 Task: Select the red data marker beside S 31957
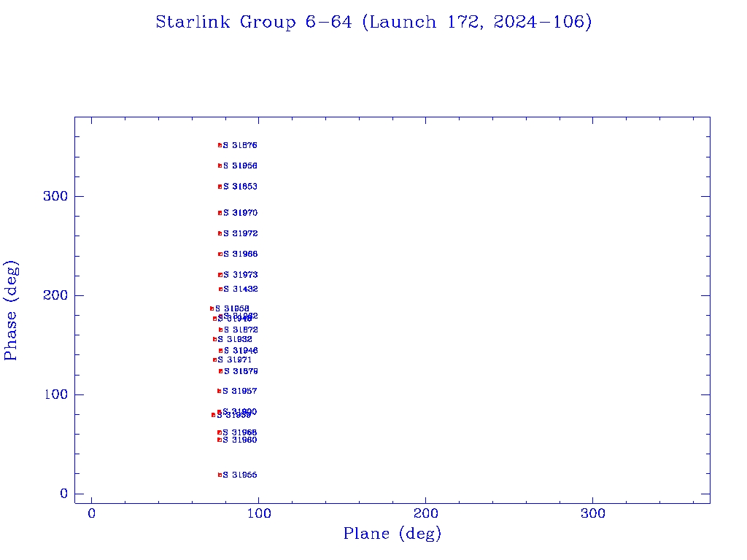(x=219, y=391)
